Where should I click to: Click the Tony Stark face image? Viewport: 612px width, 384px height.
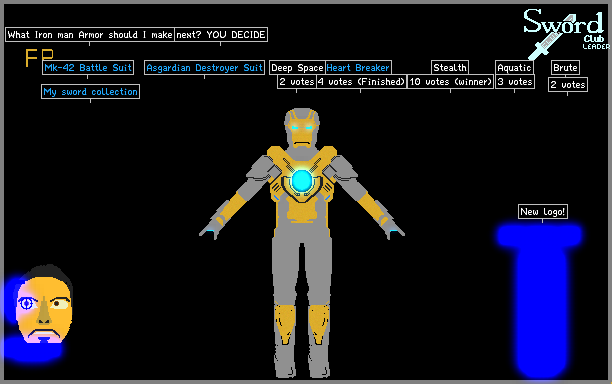click(43, 304)
